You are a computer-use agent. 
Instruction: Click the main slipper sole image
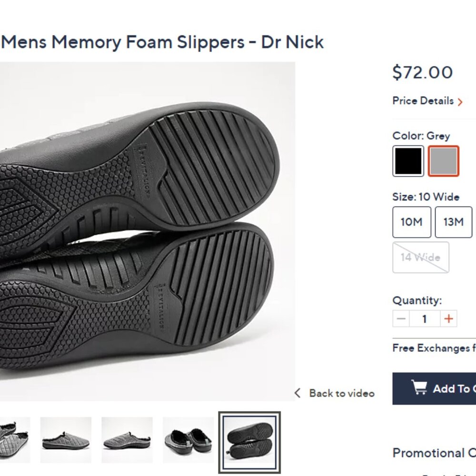147,231
